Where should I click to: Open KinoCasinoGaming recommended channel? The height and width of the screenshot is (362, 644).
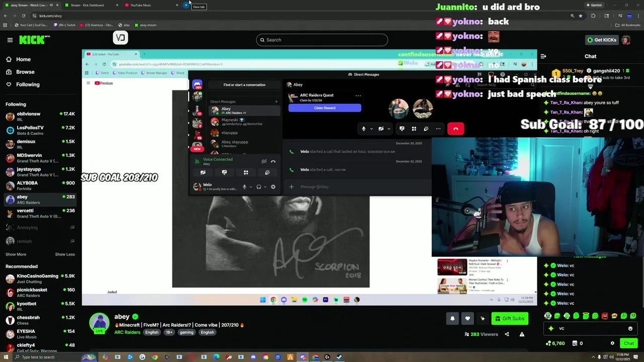pos(40,279)
